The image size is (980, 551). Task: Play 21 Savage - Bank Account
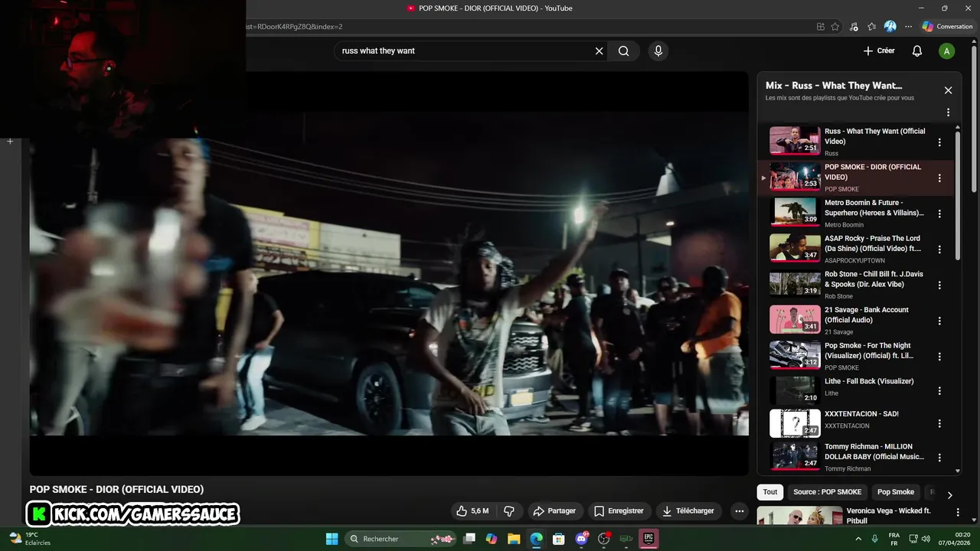click(x=794, y=319)
